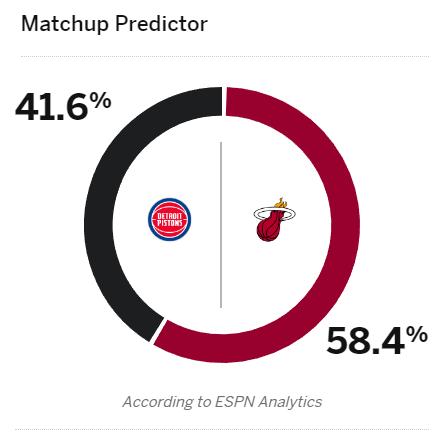Screen dimensions: 444x432
Task: Click the white ring encircling the Heat ball
Action: [x=274, y=213]
